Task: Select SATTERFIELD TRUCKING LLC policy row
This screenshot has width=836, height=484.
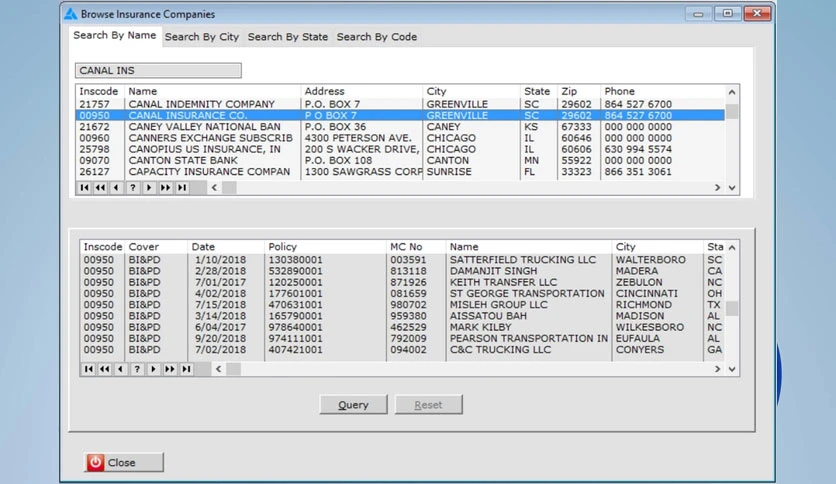Action: tap(403, 260)
